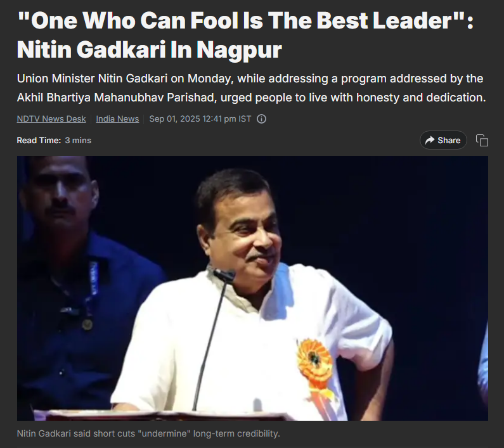Viewport: 504px width, 448px height.
Task: Click the Sep 01, 2025 timestamp
Action: coord(200,119)
